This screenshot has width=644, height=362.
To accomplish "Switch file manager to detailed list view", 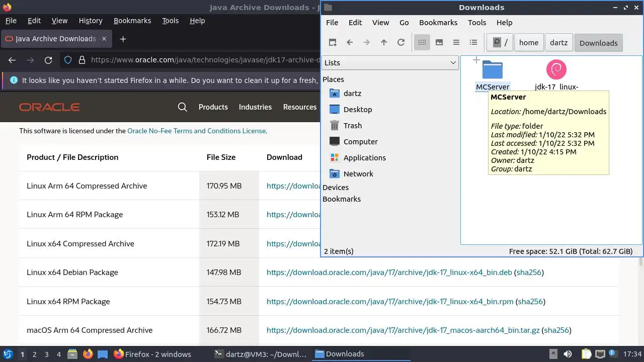I will click(473, 43).
